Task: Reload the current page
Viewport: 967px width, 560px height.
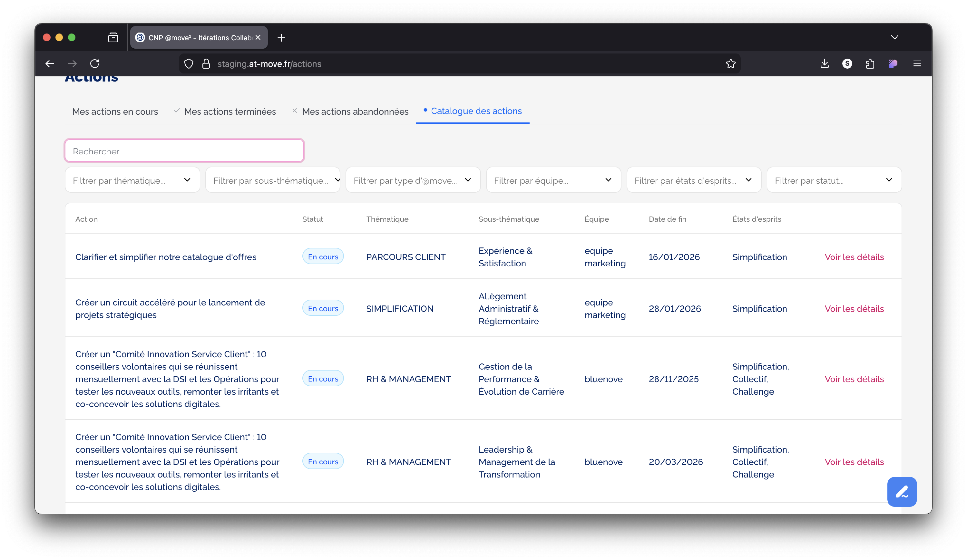Action: [x=95, y=64]
